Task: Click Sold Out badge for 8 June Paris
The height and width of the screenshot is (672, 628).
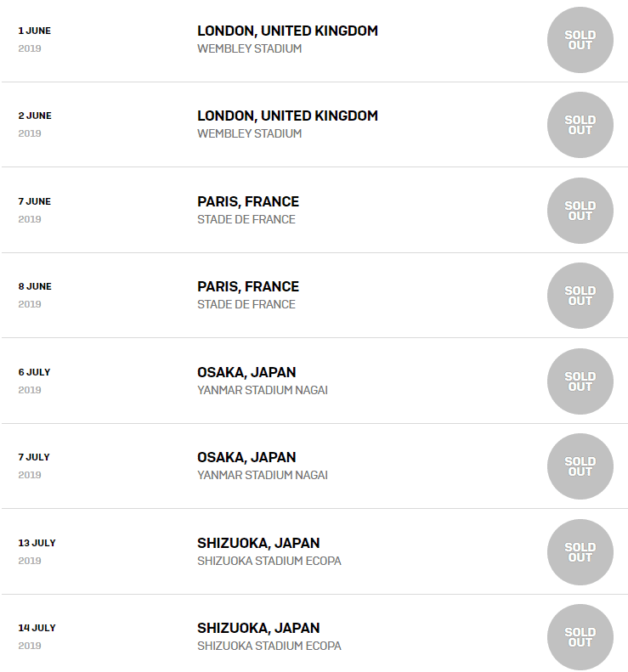Action: click(x=580, y=296)
